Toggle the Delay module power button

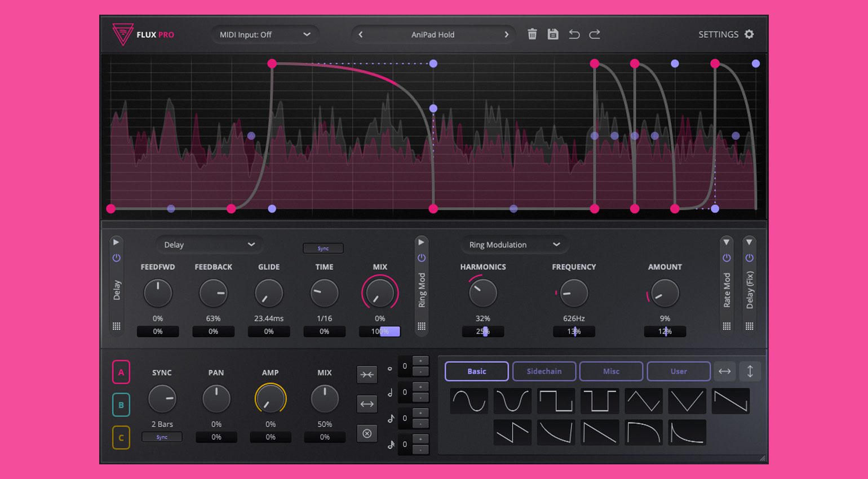click(117, 258)
